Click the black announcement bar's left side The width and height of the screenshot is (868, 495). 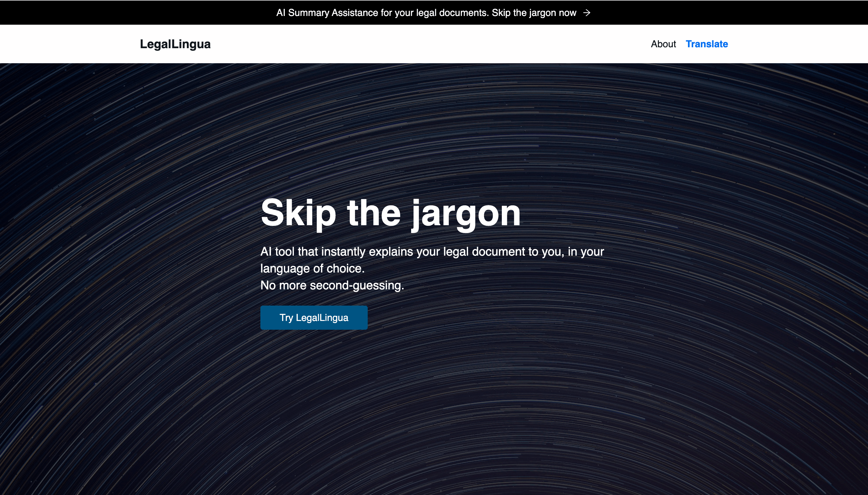102,13
